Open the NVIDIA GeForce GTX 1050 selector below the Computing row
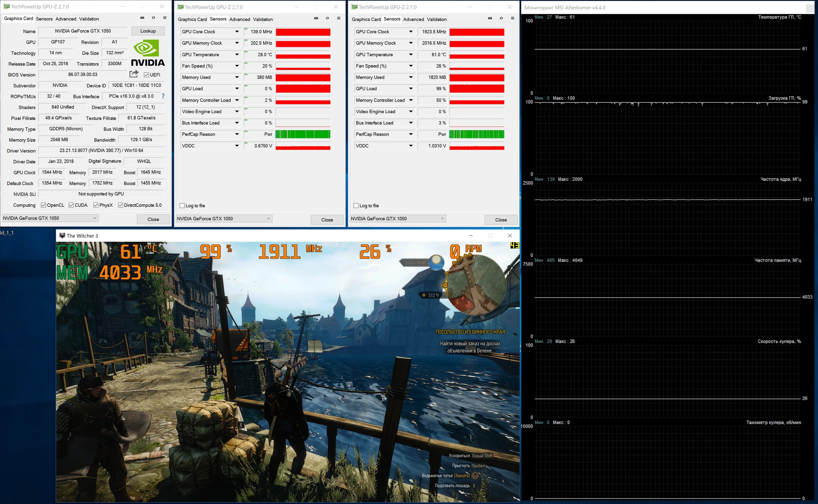 click(50, 218)
